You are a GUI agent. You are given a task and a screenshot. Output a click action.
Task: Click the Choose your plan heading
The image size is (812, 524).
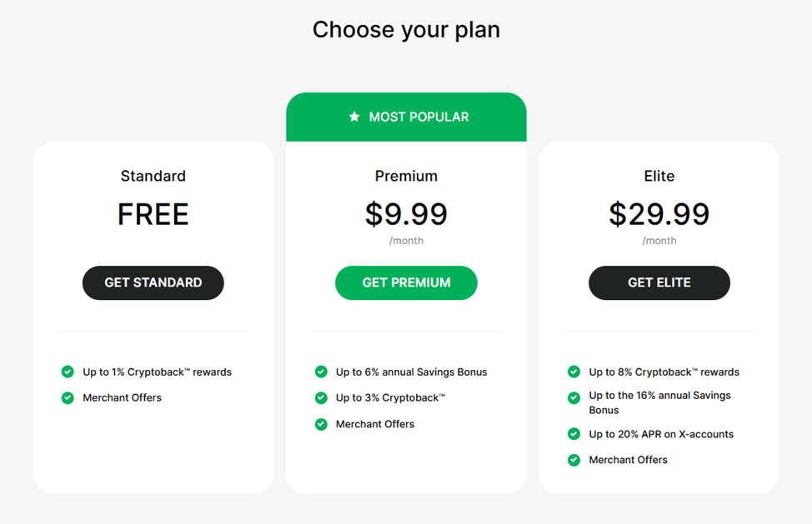pyautogui.click(x=406, y=30)
